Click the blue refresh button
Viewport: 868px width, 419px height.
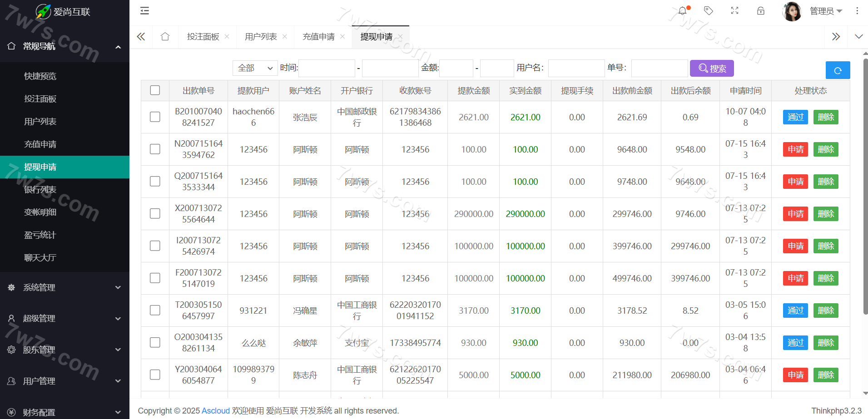[x=838, y=70]
